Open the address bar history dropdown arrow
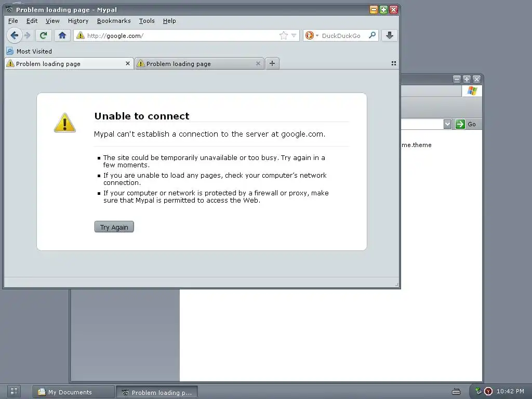 (x=294, y=35)
